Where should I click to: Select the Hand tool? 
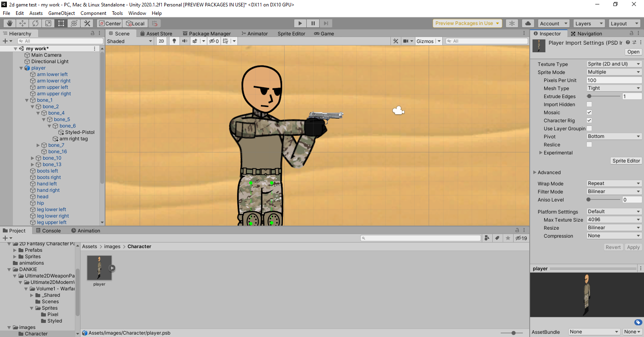tap(10, 23)
